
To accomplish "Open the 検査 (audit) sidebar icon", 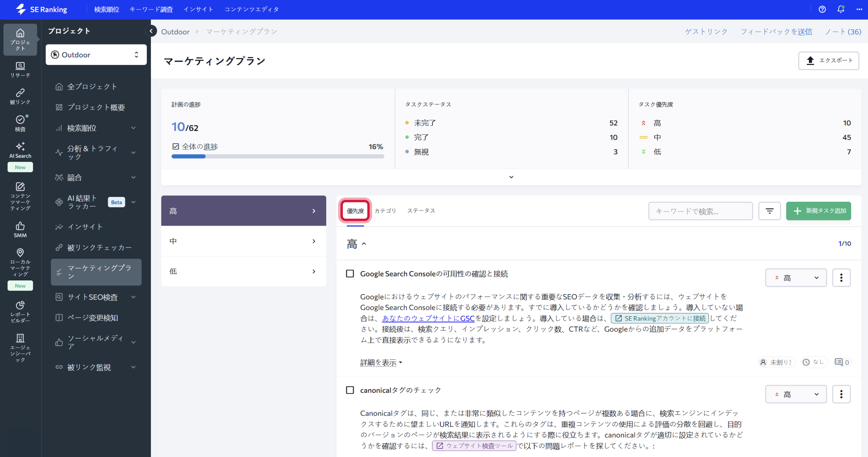I will click(x=20, y=123).
